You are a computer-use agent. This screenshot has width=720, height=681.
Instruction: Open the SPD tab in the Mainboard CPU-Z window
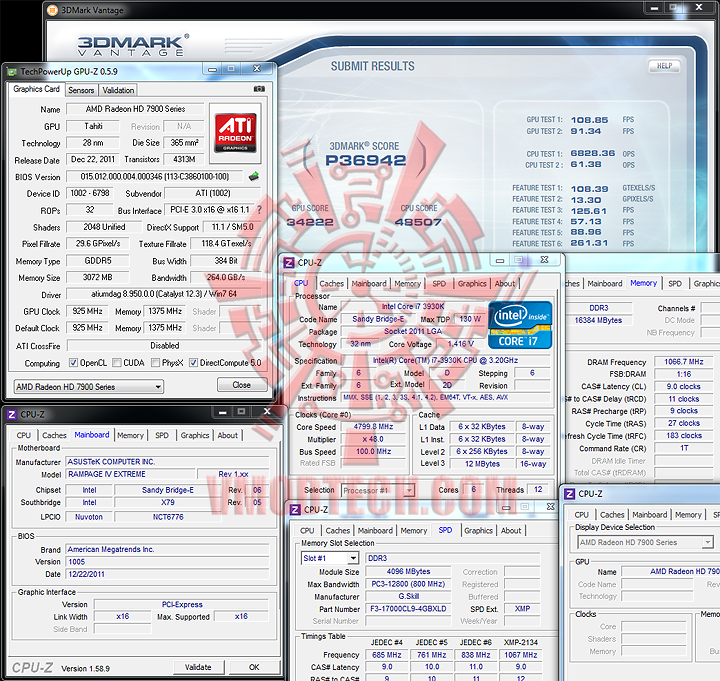point(162,435)
